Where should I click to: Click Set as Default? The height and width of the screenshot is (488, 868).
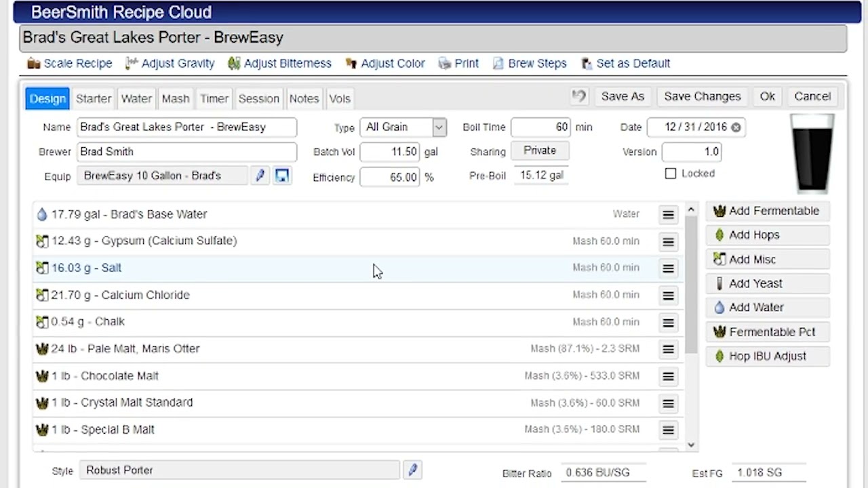(625, 63)
